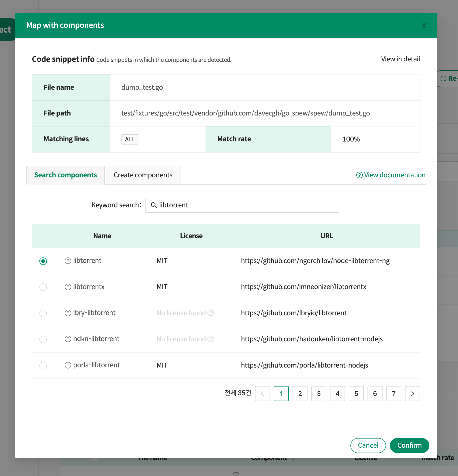Image resolution: width=458 pixels, height=476 pixels.
Task: Switch to Search components tab
Action: [65, 175]
